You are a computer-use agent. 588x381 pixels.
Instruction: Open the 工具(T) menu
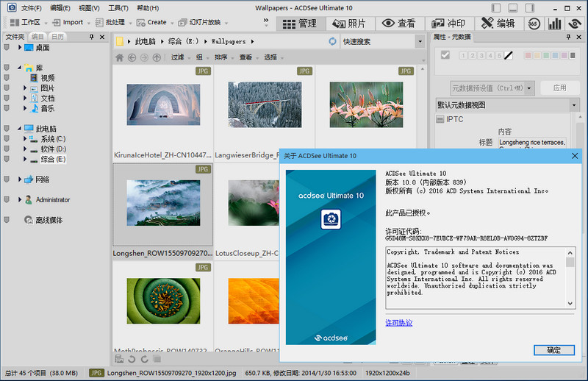click(118, 7)
